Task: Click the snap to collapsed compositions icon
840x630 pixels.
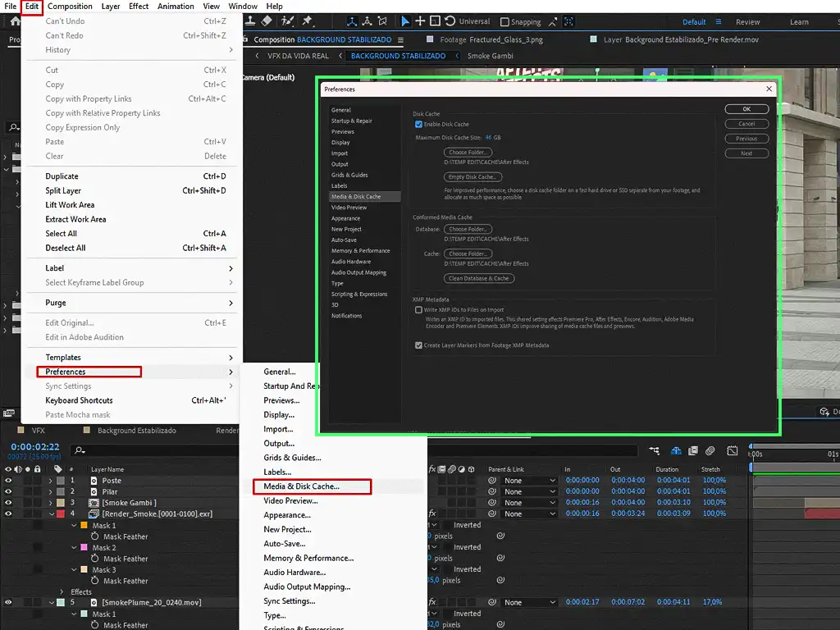Action: pyautogui.click(x=569, y=21)
